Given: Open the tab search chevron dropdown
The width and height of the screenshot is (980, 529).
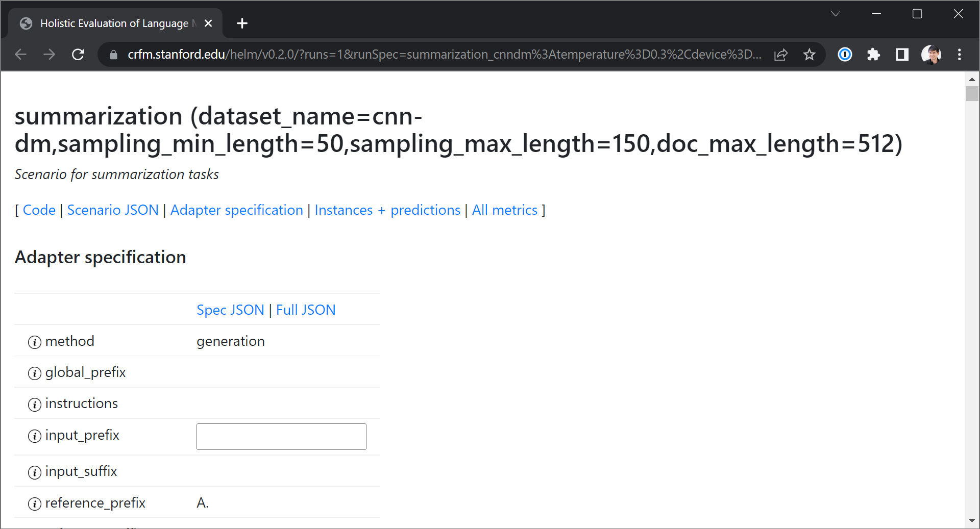Looking at the screenshot, I should 835,13.
